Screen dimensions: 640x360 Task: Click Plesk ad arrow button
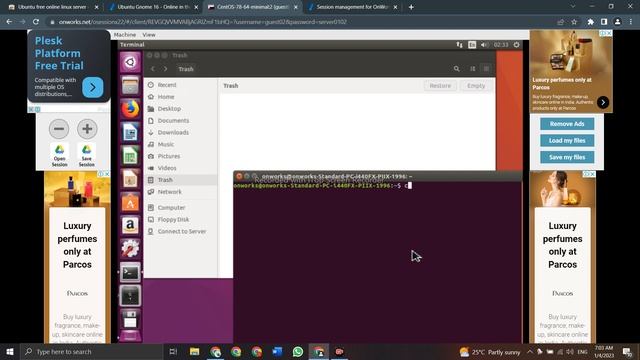pyautogui.click(x=93, y=87)
